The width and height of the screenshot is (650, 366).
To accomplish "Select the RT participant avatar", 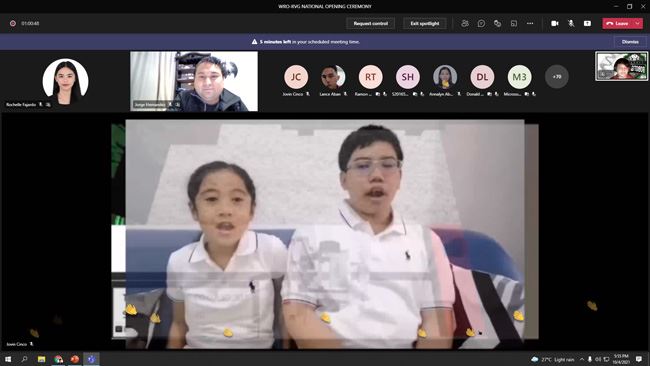I will tap(370, 77).
